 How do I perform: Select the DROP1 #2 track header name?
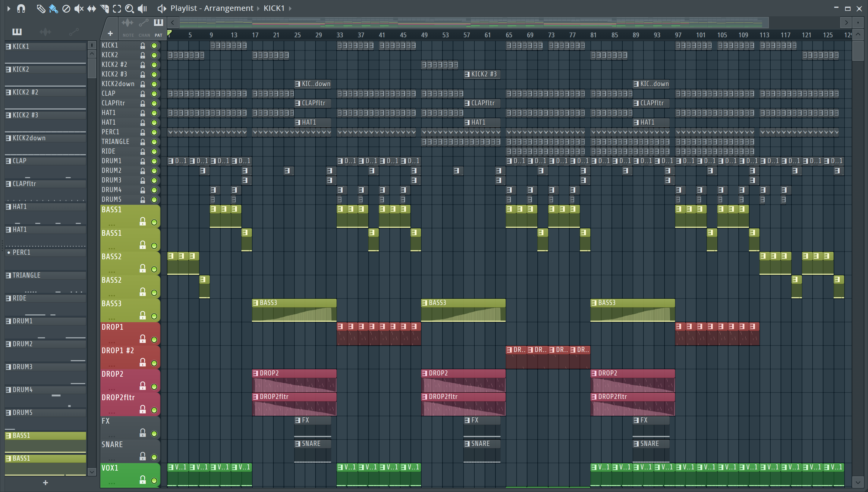118,351
